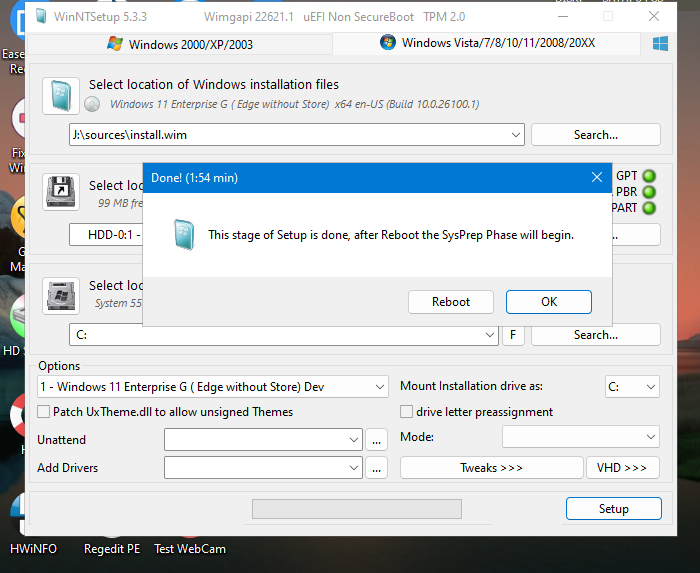The image size is (700, 573).
Task: Browse for Unattend file with ellipsis
Action: pos(376,440)
